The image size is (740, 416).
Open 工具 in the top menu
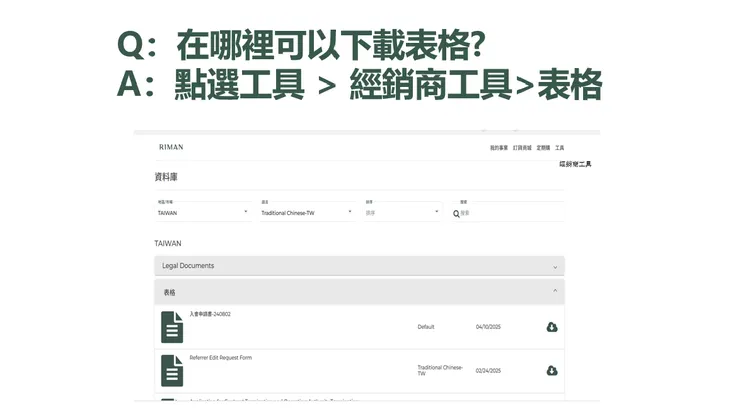point(560,148)
